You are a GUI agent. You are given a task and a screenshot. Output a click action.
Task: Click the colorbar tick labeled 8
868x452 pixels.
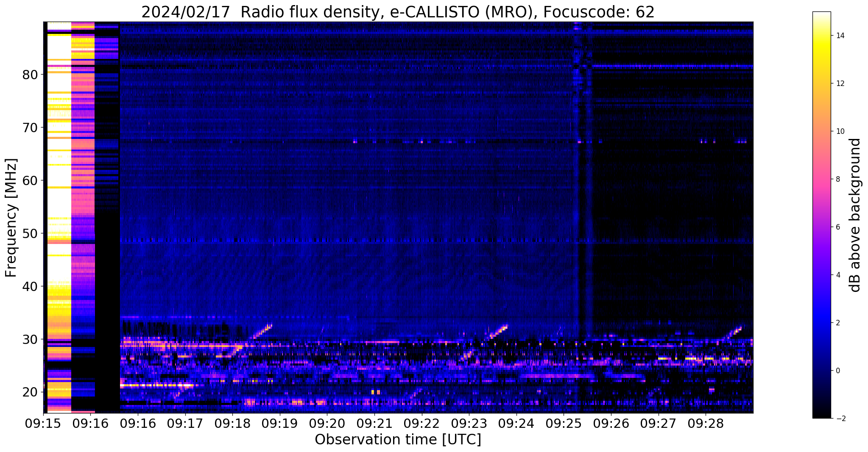pyautogui.click(x=837, y=179)
